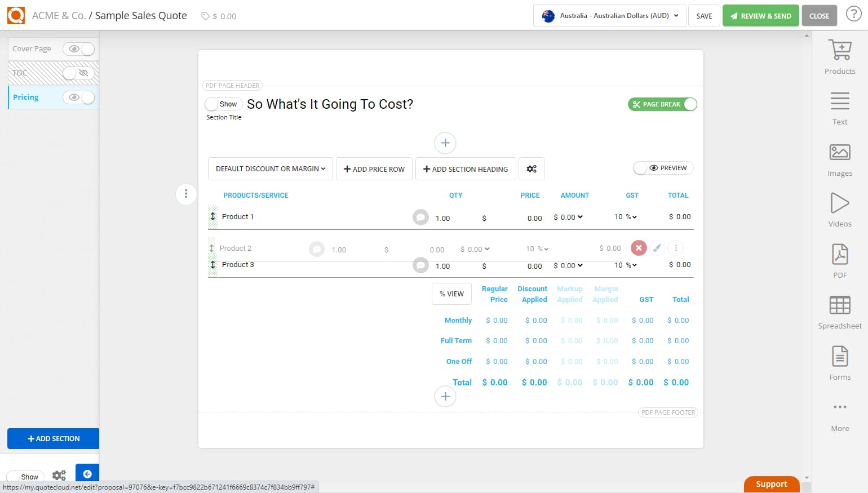Add a new section with Add Section button
Image resolution: width=868 pixels, height=493 pixels.
pos(53,438)
